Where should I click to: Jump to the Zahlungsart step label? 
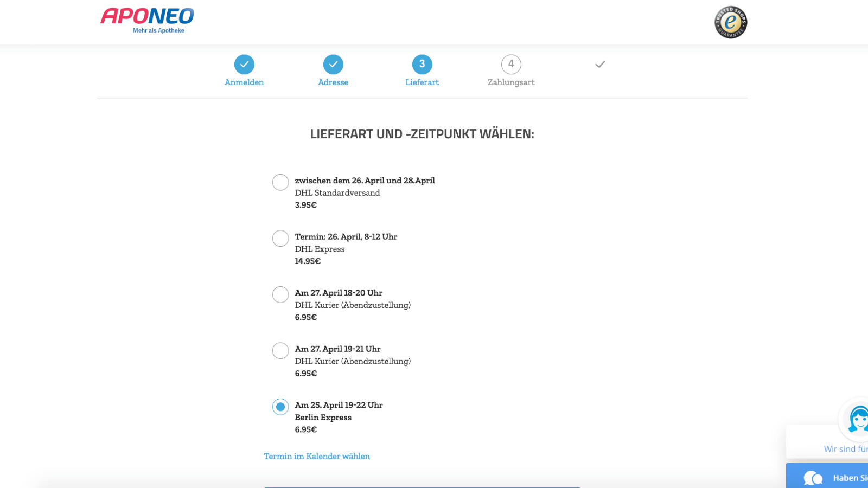[511, 82]
